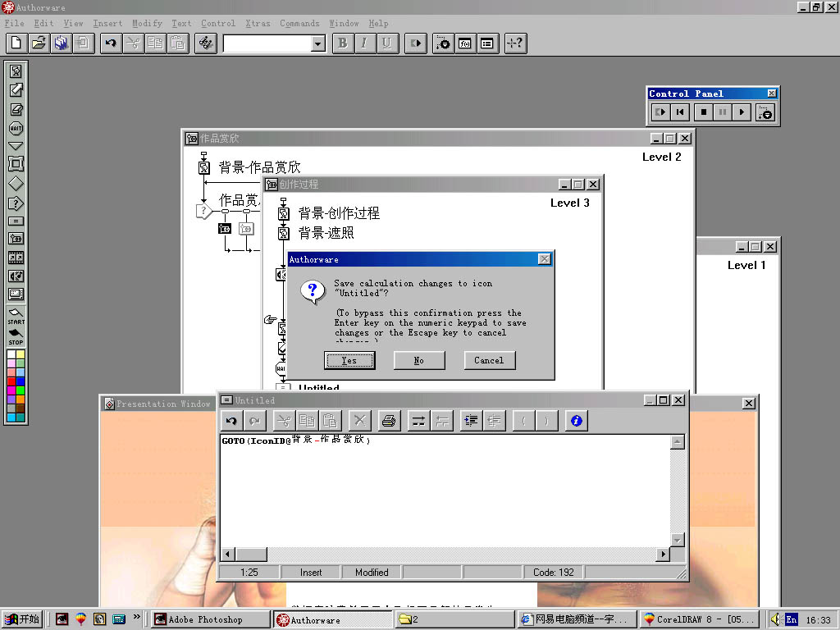Click the Save All icon in main toolbar
The image size is (840, 630).
click(61, 43)
